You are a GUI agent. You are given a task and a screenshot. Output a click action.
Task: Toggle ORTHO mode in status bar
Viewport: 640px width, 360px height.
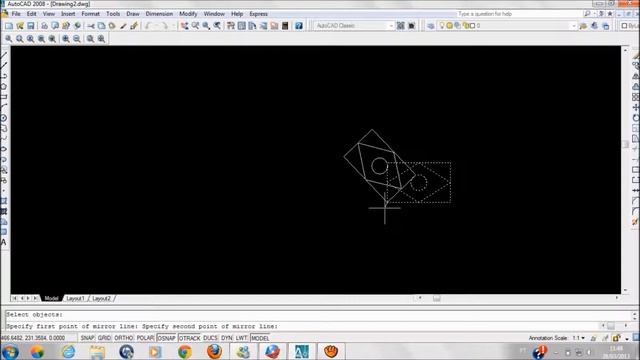point(124,338)
